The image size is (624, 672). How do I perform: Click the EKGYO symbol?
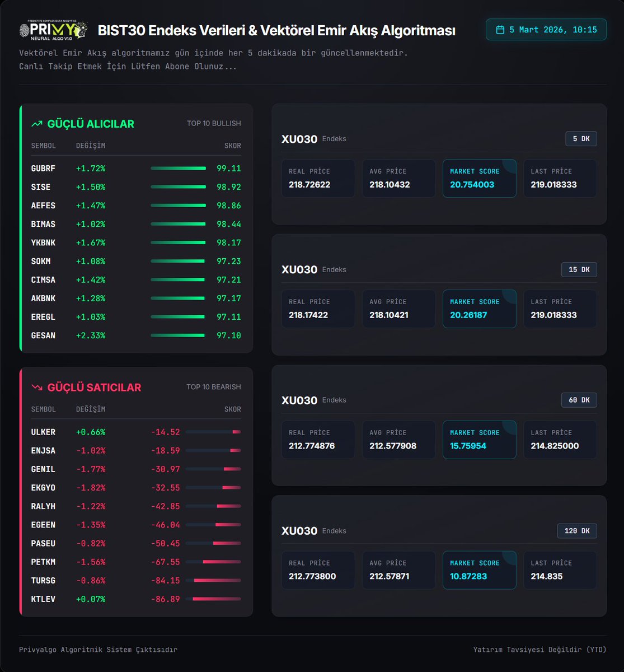pyautogui.click(x=43, y=488)
